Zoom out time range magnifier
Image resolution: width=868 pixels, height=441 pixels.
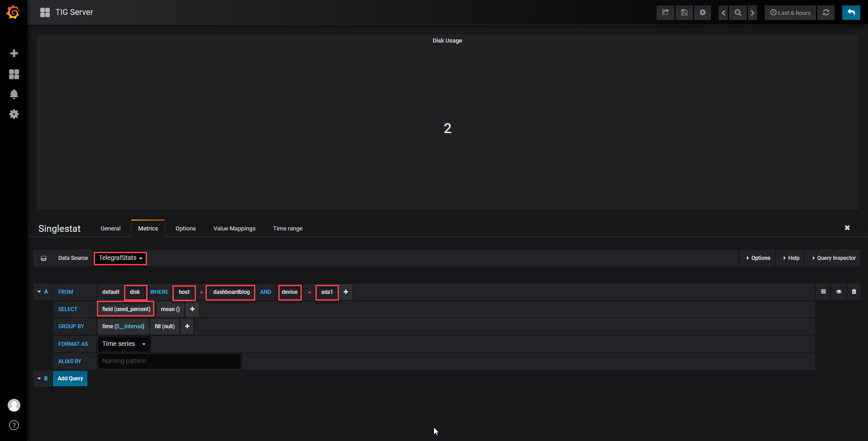point(738,13)
